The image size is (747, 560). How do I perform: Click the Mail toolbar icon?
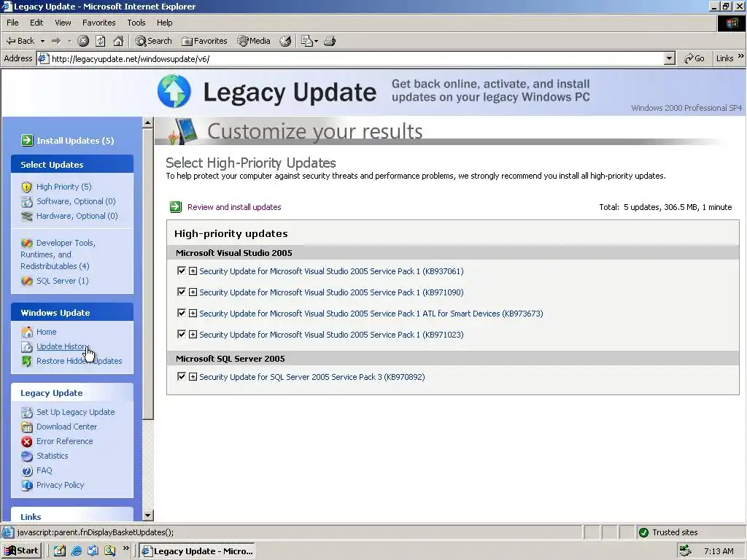pos(309,41)
